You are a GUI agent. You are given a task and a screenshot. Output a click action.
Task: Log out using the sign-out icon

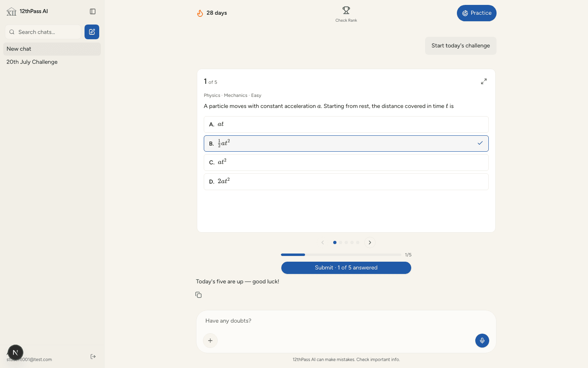coord(93,357)
